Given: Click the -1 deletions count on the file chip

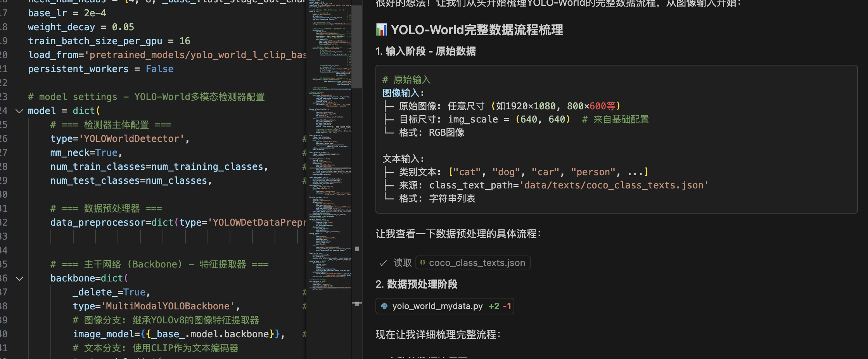Looking at the screenshot, I should pyautogui.click(x=507, y=306).
